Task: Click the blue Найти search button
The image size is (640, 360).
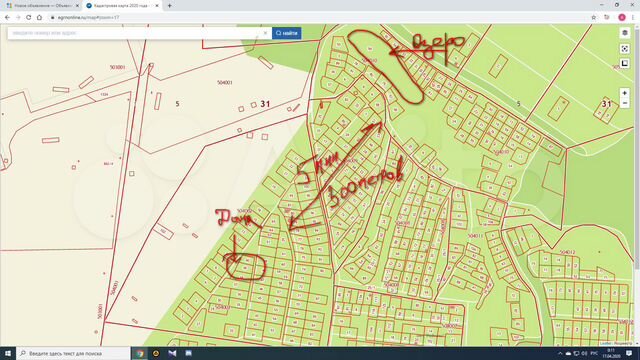Action: pyautogui.click(x=287, y=33)
